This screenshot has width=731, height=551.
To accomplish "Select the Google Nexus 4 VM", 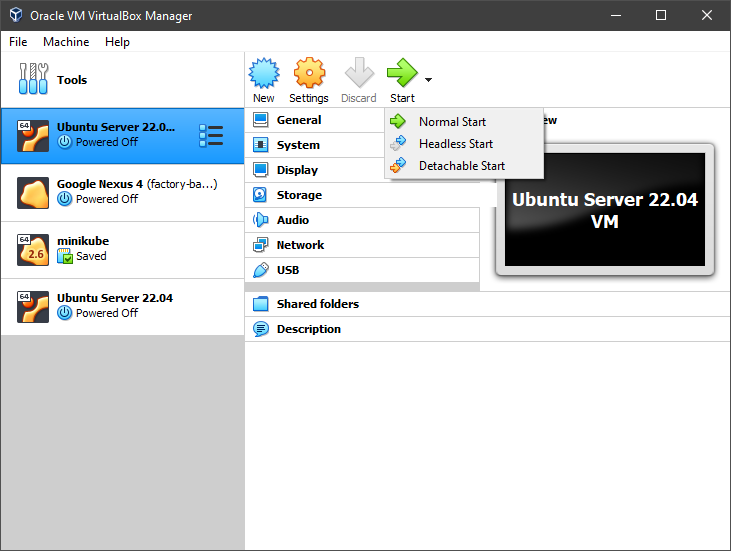I will pos(122,193).
